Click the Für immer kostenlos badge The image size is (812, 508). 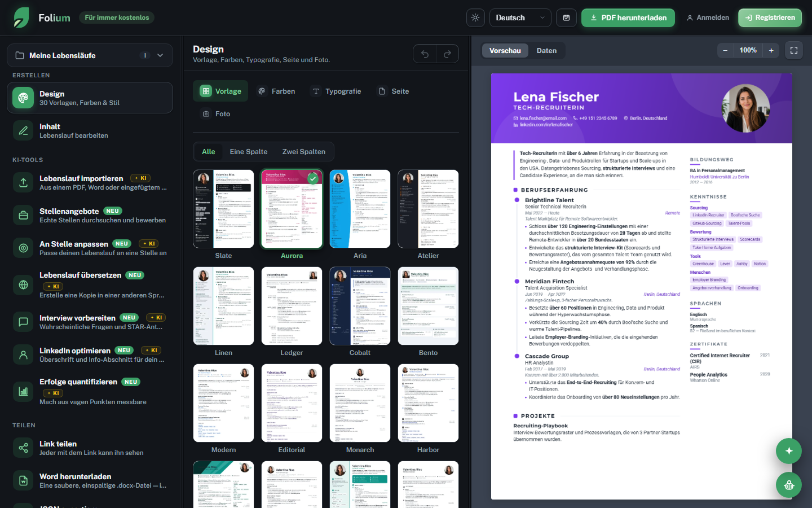click(x=117, y=17)
